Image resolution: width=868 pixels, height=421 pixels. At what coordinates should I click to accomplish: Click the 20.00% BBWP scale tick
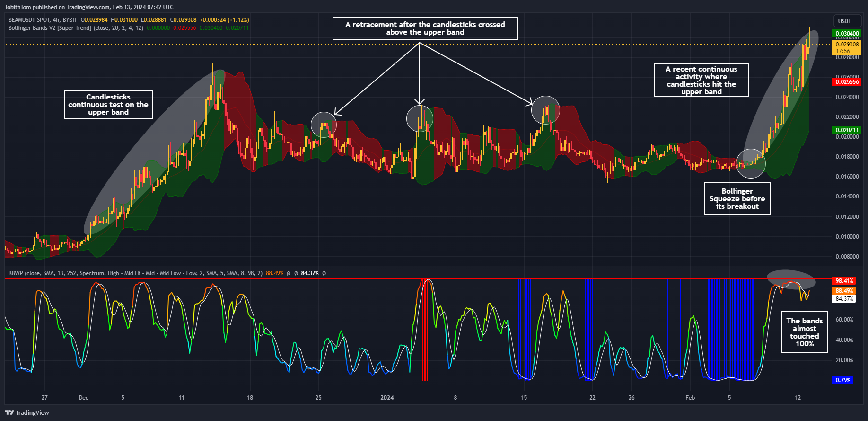(x=844, y=360)
